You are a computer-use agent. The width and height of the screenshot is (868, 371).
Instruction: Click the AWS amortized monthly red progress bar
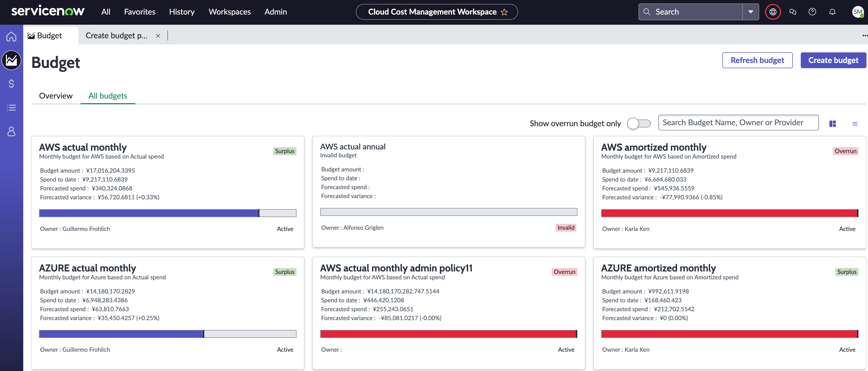click(x=730, y=213)
